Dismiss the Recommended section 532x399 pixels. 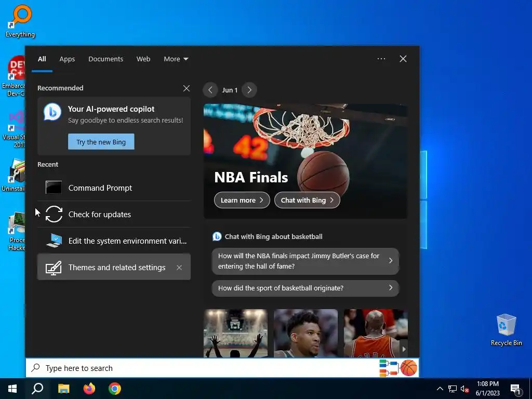click(x=187, y=88)
